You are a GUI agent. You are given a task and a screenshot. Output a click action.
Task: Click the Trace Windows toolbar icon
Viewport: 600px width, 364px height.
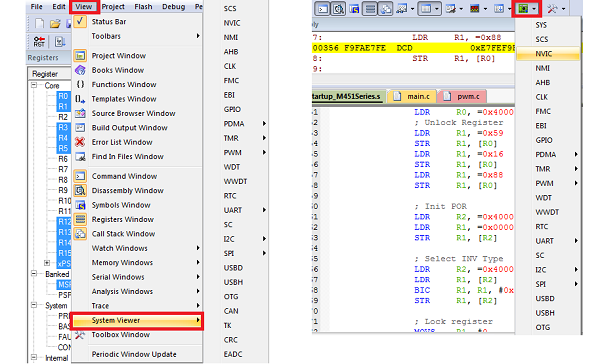[499, 8]
